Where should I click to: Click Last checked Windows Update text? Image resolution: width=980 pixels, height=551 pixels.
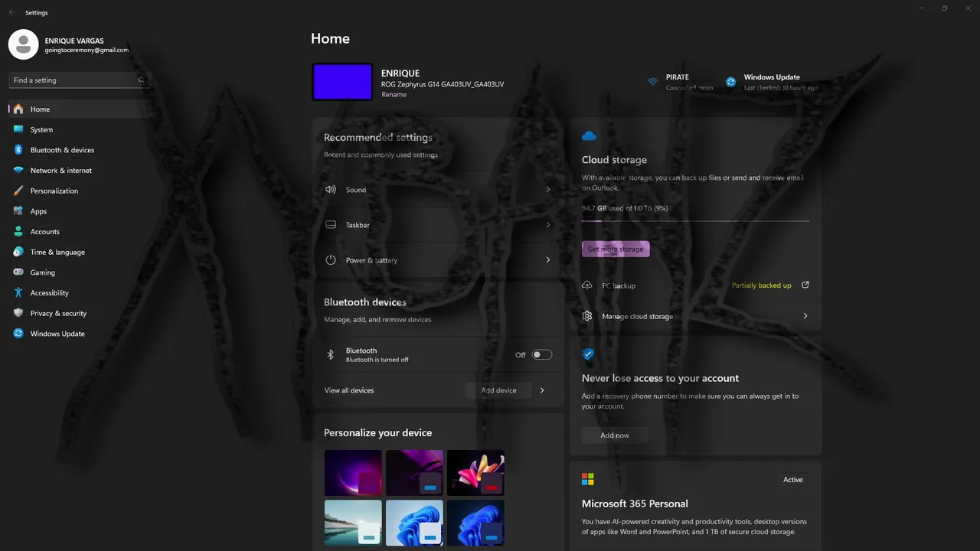781,88
